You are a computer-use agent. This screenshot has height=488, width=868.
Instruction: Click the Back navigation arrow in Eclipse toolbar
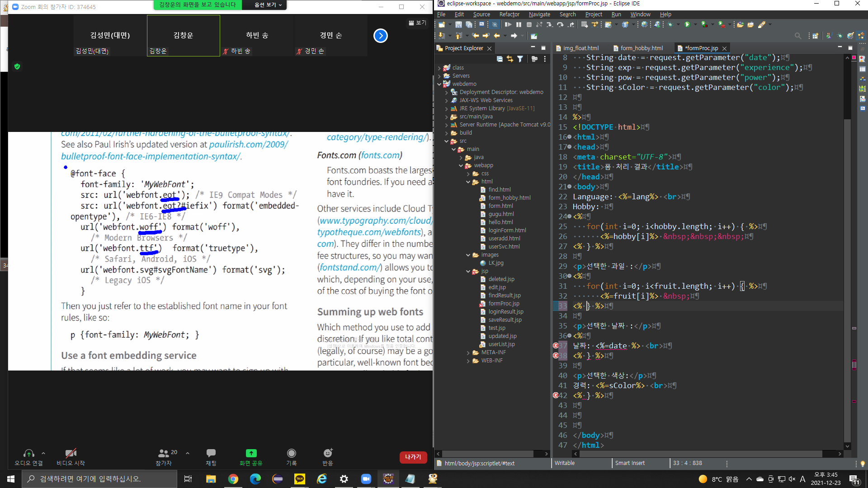click(497, 36)
